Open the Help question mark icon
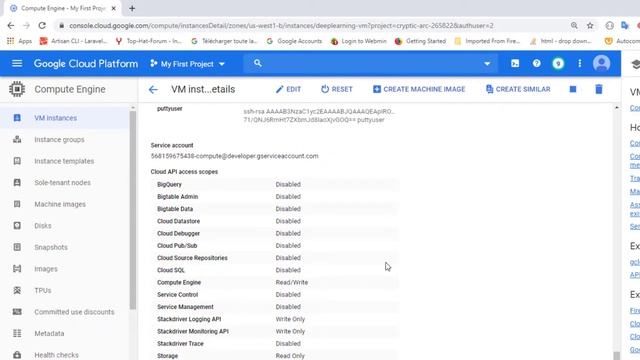Screen dimensions: 640x360 (x=536, y=63)
